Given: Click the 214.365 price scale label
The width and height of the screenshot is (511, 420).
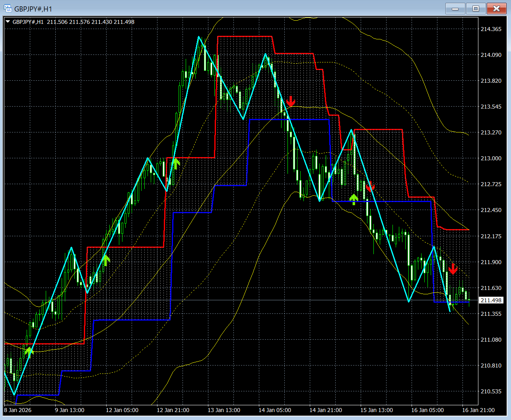Looking at the screenshot, I should (491, 29).
